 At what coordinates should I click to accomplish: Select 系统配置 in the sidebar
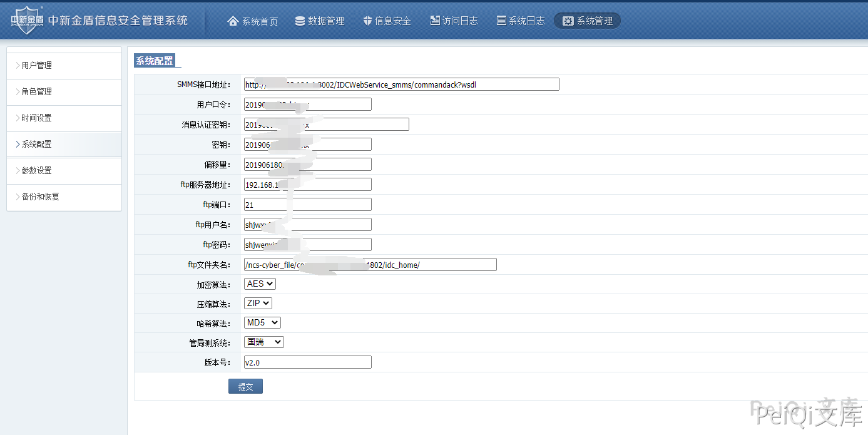tap(64, 145)
